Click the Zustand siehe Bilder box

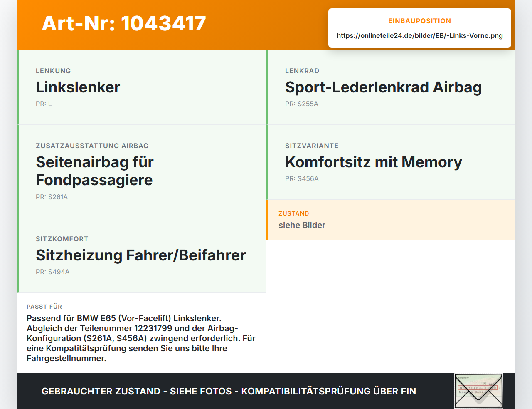pos(391,220)
